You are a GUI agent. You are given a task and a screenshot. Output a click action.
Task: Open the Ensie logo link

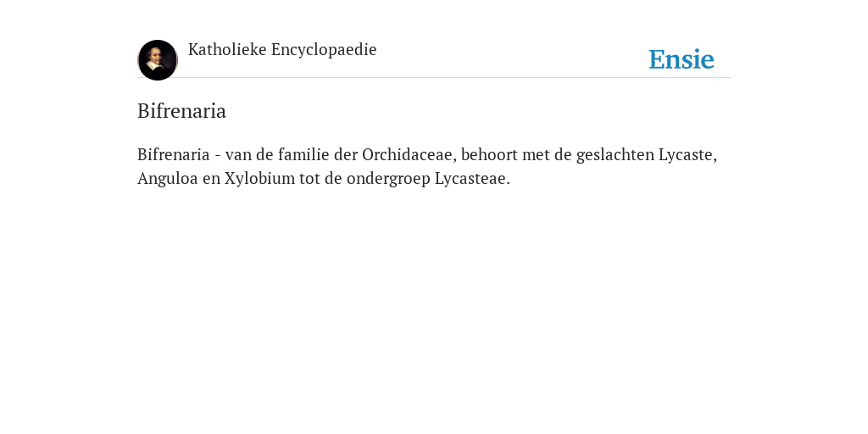[x=682, y=59]
